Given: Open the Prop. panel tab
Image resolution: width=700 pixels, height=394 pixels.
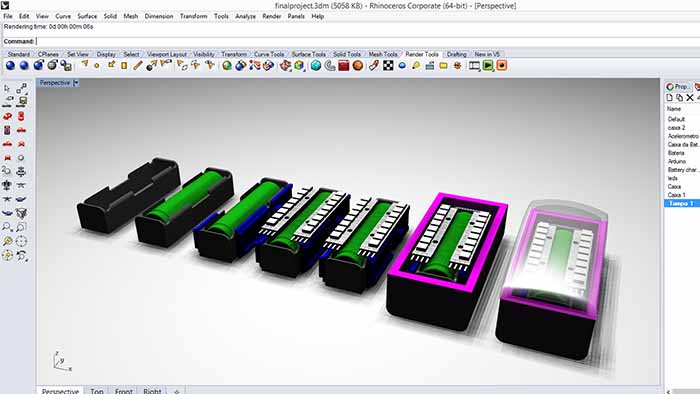Looking at the screenshot, I should [677, 87].
